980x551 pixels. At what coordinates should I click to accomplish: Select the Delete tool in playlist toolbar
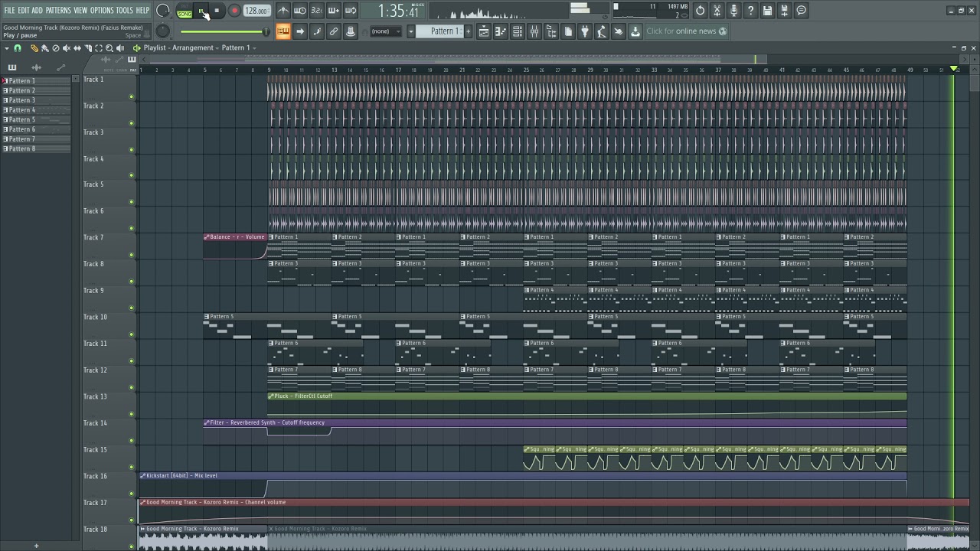click(55, 48)
